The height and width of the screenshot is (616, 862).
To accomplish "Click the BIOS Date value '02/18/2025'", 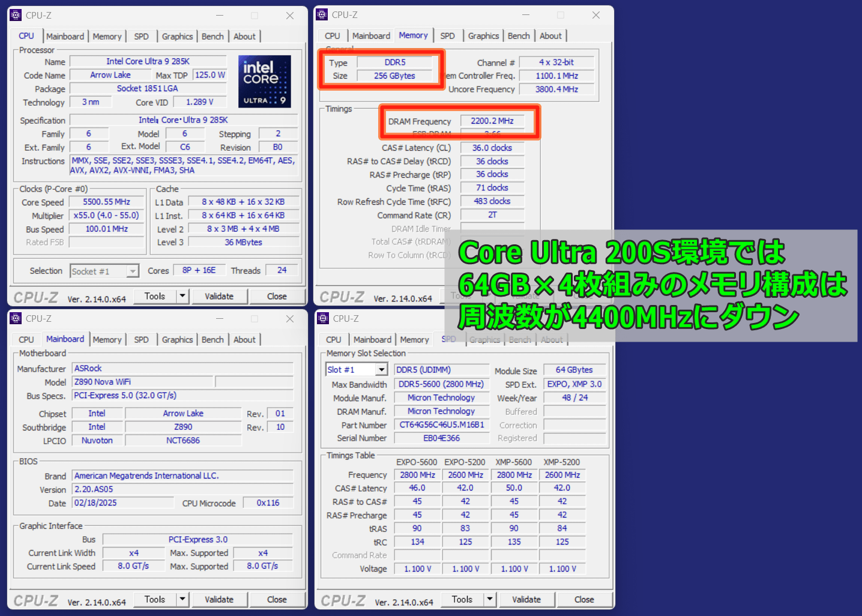I will pyautogui.click(x=123, y=503).
